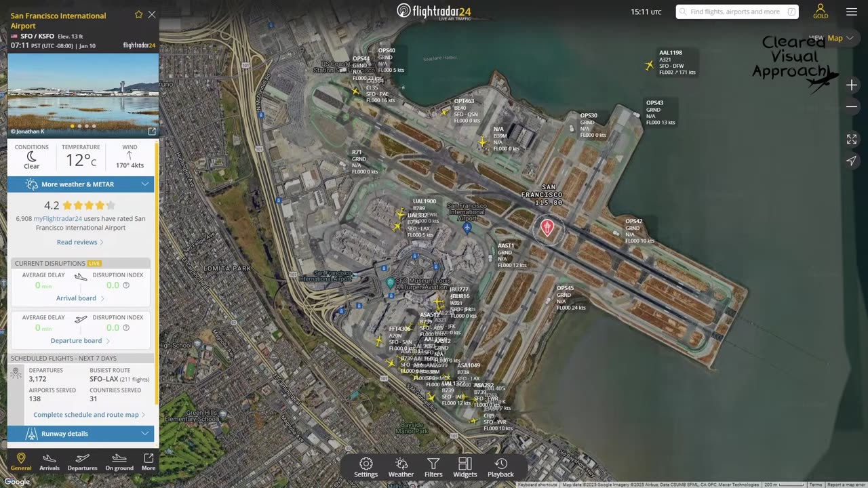Switch to the Departures tab
This screenshot has height=488, width=868.
[x=83, y=462]
